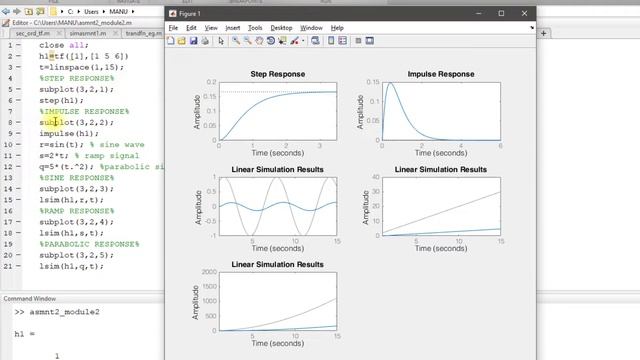Open the Edit menu in Figure 1
Image resolution: width=640 pixels, height=360 pixels.
191,28
